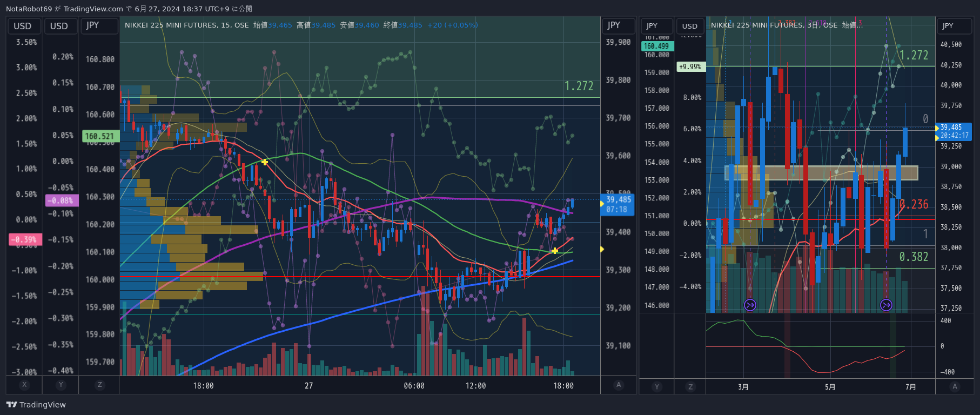Click the 15-minute NIKKEI 225 MINI FUTURES title
Image resolution: width=980 pixels, height=415 pixels.
pyautogui.click(x=187, y=25)
